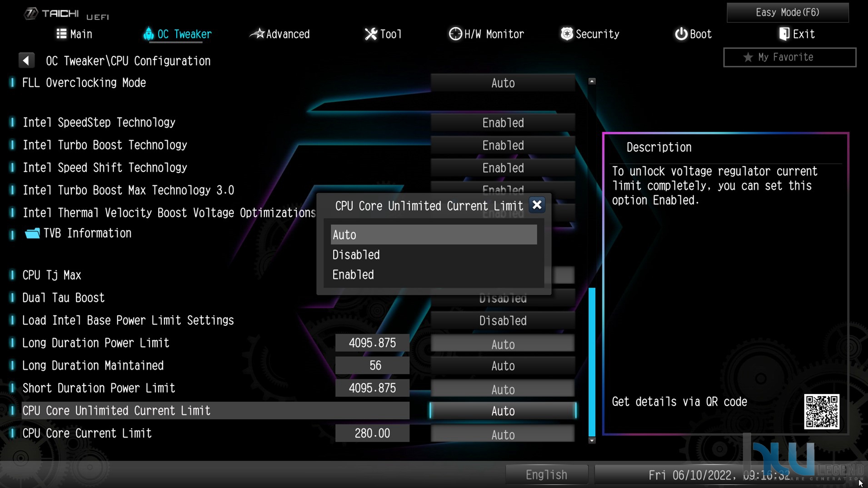The width and height of the screenshot is (868, 488).
Task: Click the Advanced star icon
Action: pos(258,34)
